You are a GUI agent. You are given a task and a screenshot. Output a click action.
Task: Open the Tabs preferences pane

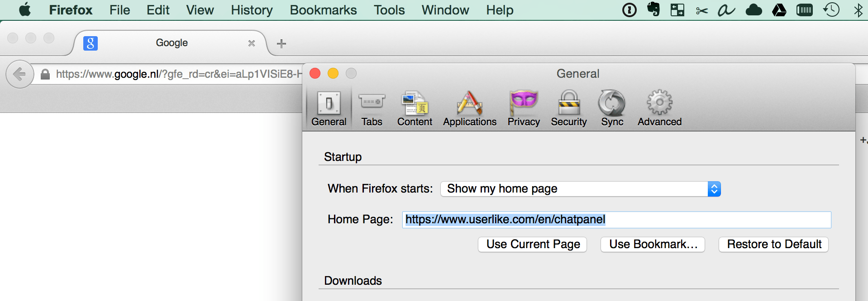click(x=372, y=108)
